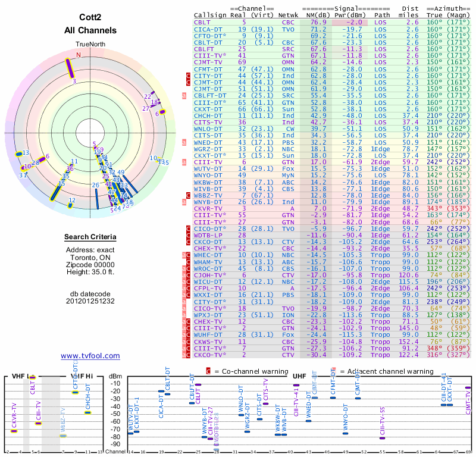This screenshot has height=457, width=476.
Task: Click WUTV-DT callsign in the table
Action: click(208, 168)
